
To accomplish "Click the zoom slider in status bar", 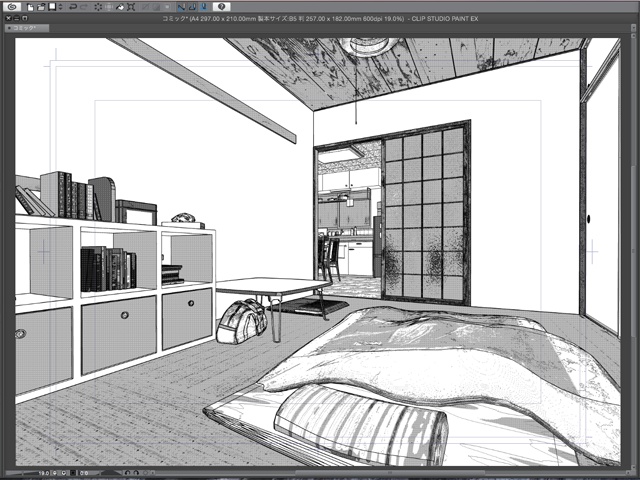I will [22, 473].
